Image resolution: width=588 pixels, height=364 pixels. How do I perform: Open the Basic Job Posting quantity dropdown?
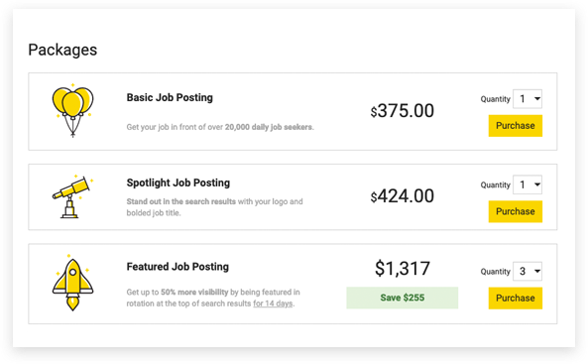[x=528, y=99]
